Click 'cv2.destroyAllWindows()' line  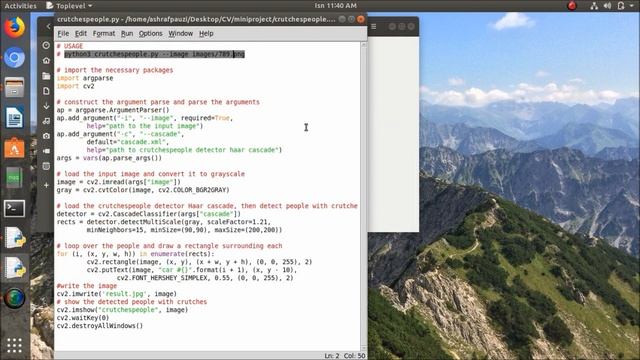(100, 326)
